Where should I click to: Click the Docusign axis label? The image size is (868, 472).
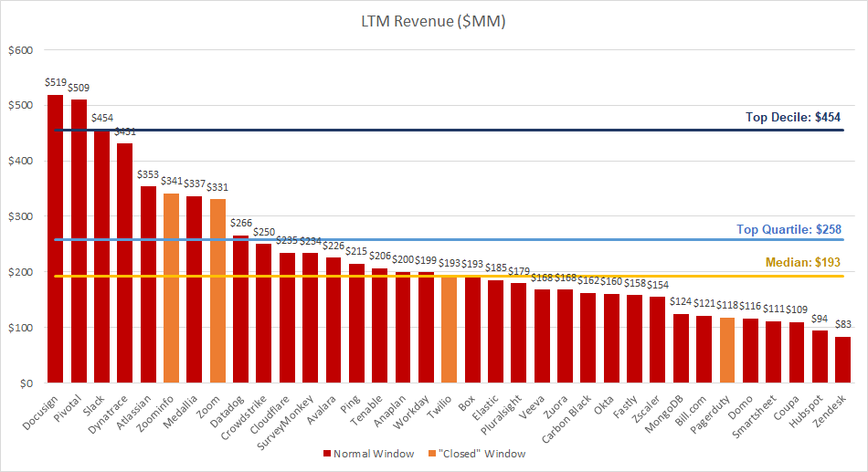point(40,413)
